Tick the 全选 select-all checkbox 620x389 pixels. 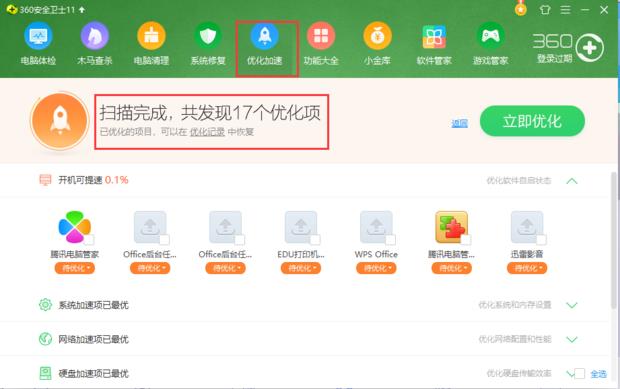[x=580, y=374]
